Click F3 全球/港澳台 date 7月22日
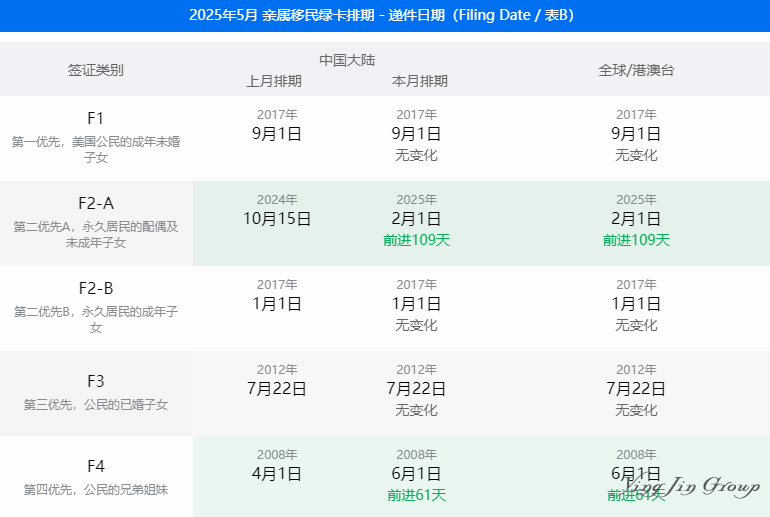Viewport: 770px width, 517px height. point(636,388)
